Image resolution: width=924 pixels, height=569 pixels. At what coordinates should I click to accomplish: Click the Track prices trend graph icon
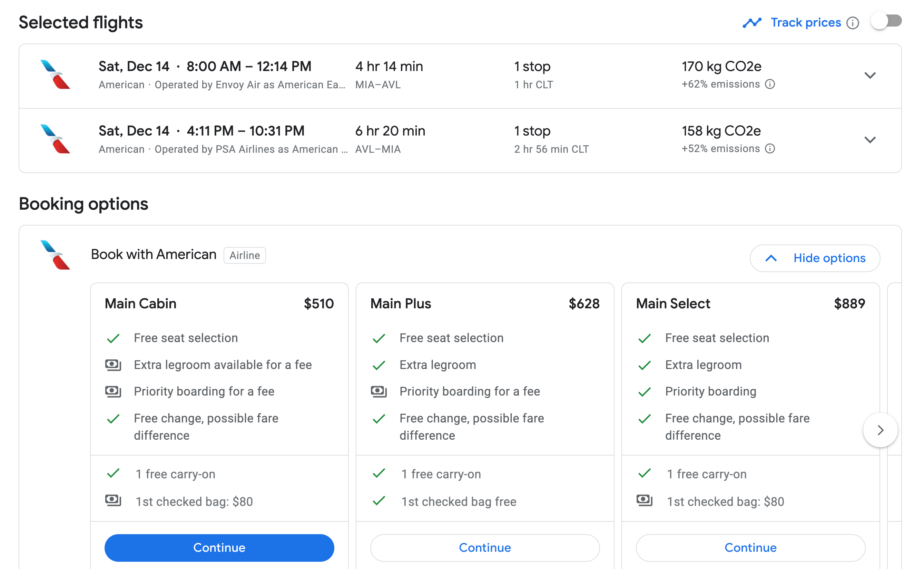coord(751,22)
